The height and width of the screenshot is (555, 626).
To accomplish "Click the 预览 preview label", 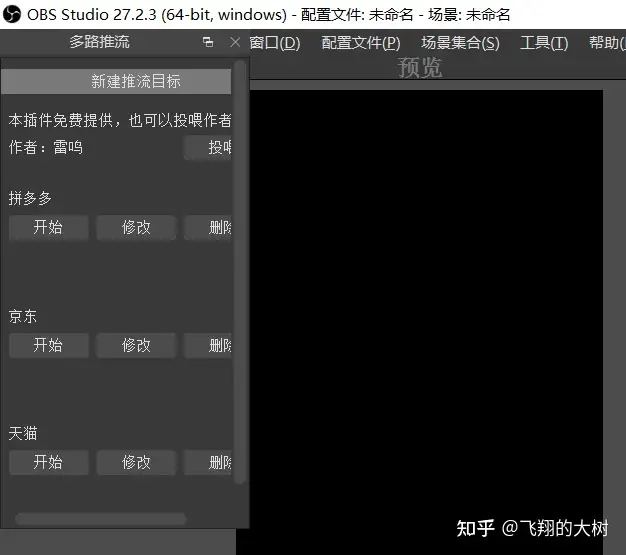I will click(420, 67).
